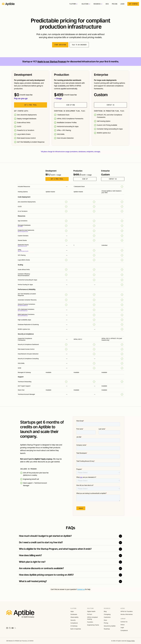Image resolution: width=141 pixels, height=644 pixels.
Task: Click the Work Email input field
Action: [98, 424]
